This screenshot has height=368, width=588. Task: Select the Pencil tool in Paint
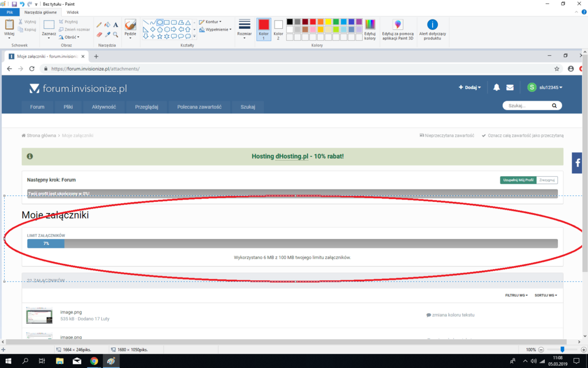tap(99, 25)
